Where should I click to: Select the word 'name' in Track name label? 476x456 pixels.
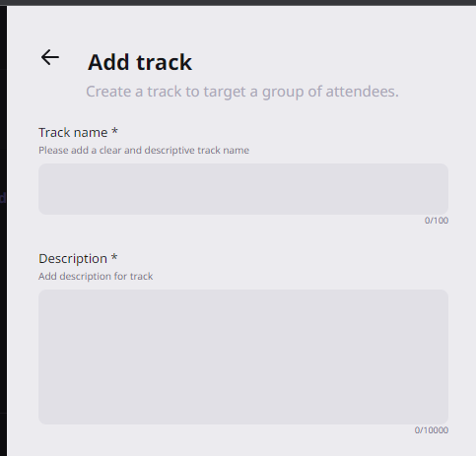point(92,133)
